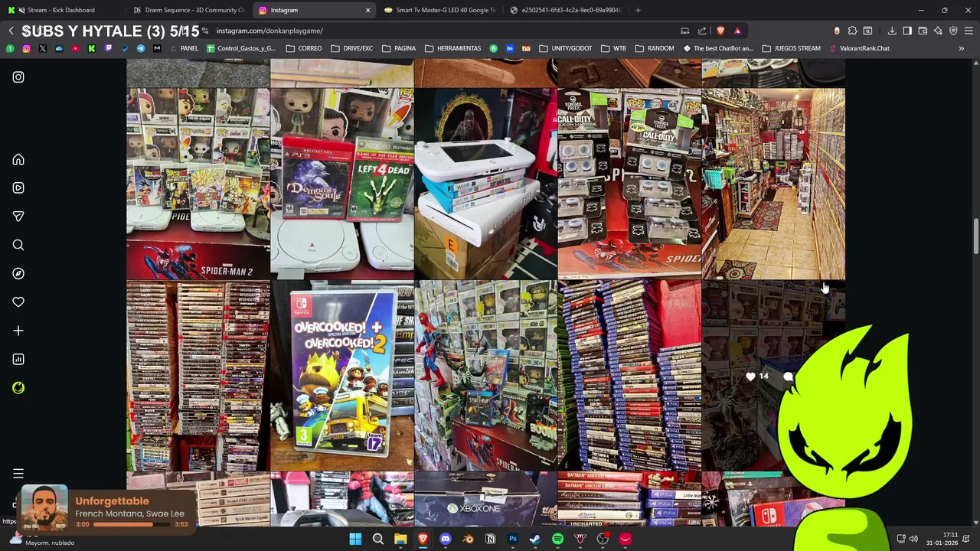Open the X (Twitter) bookmark icon

43,48
